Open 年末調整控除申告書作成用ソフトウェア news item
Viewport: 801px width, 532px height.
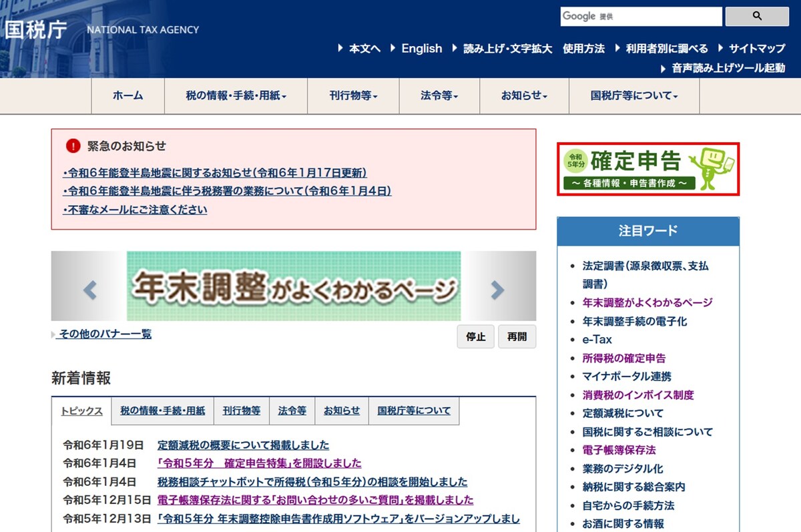[338, 519]
